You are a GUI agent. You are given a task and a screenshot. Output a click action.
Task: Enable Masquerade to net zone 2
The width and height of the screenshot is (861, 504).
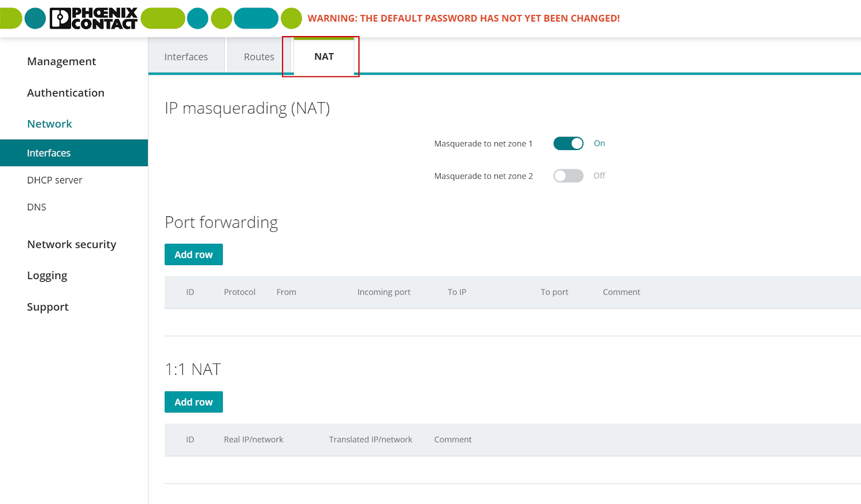point(568,176)
